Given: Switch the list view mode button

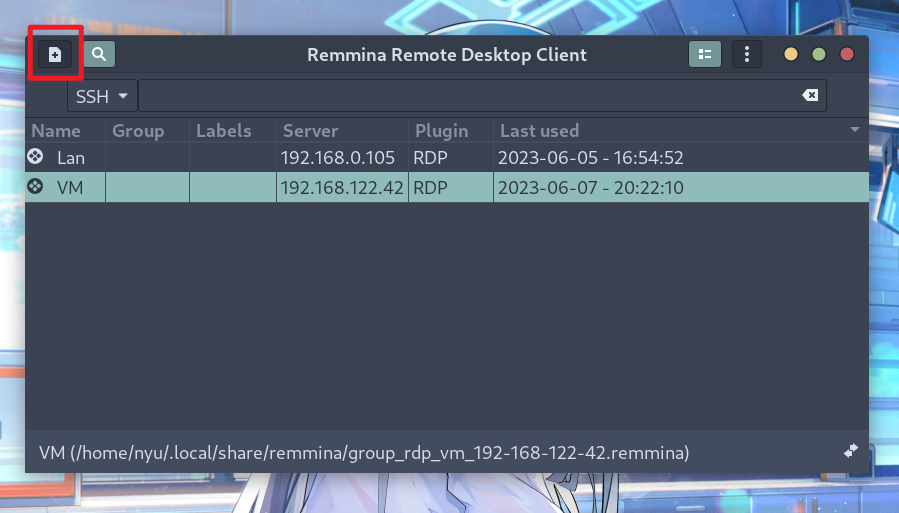Looking at the screenshot, I should tap(705, 54).
